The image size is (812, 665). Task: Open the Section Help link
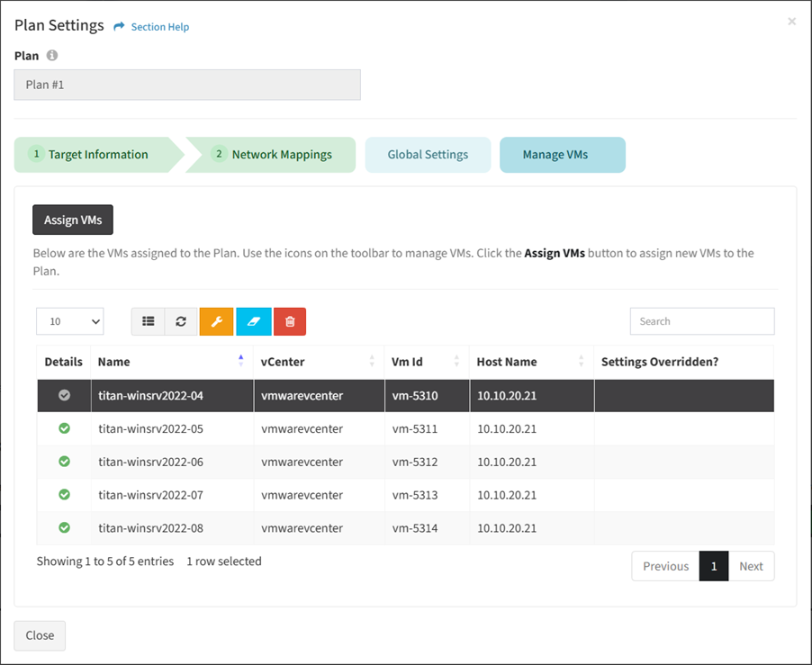pyautogui.click(x=160, y=27)
